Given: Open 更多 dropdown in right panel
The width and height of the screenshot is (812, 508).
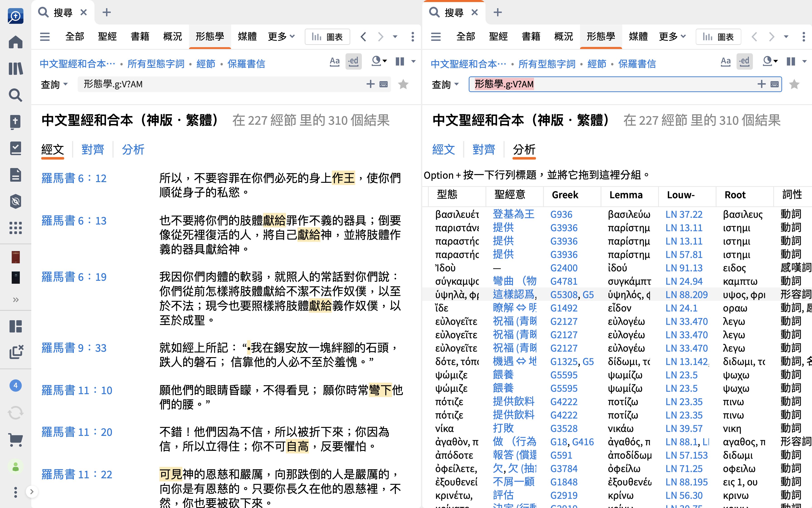Looking at the screenshot, I should coord(672,37).
